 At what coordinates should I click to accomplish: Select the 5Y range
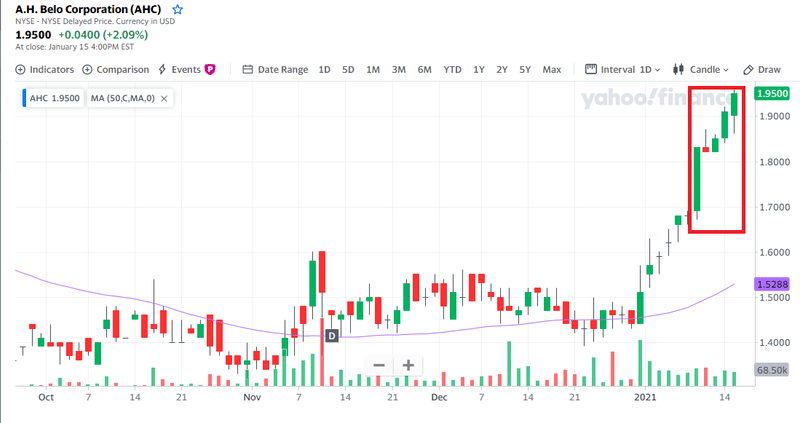(x=525, y=69)
